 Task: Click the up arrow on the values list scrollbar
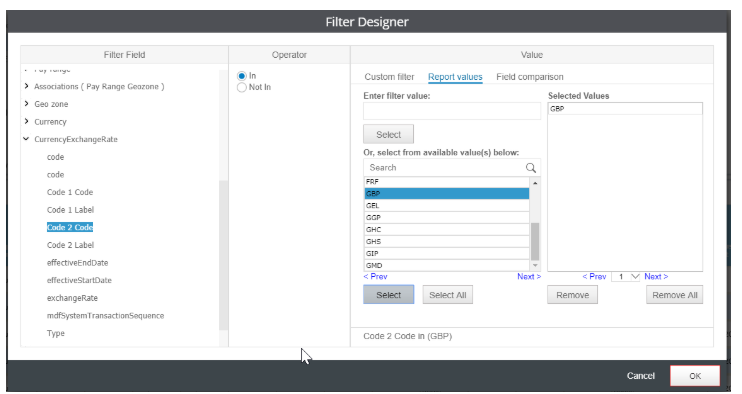[x=535, y=183]
